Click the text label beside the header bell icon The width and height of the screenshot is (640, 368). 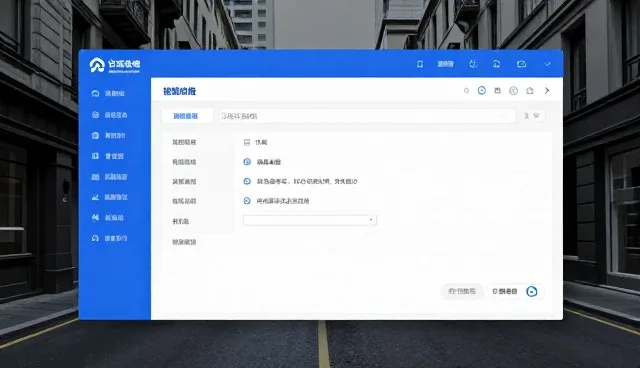pos(445,64)
